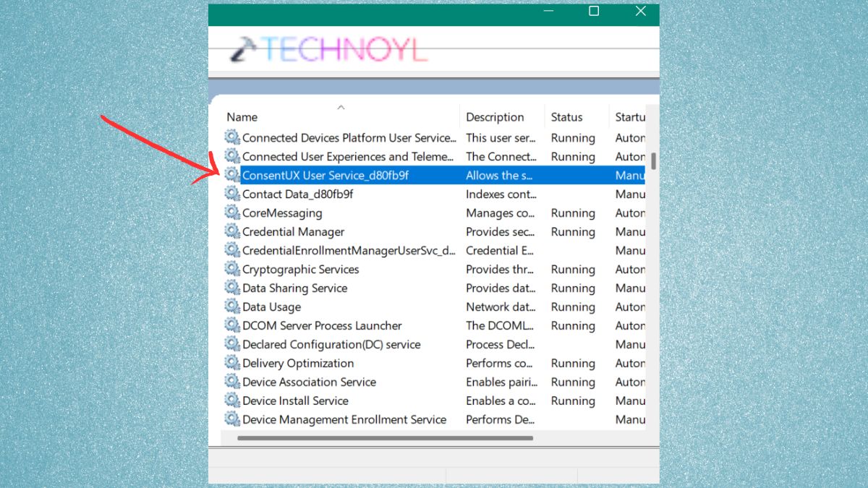This screenshot has width=868, height=488.
Task: Click the Data Usage service gear icon
Action: tap(232, 307)
